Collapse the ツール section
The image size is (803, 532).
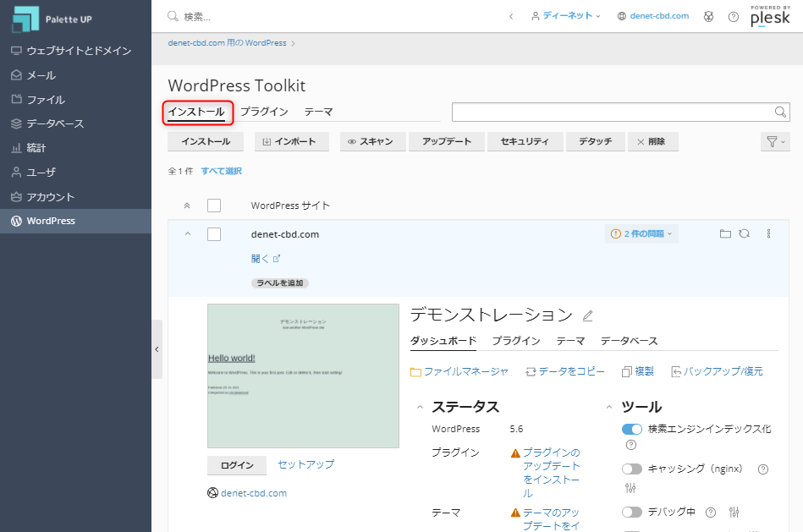point(609,407)
